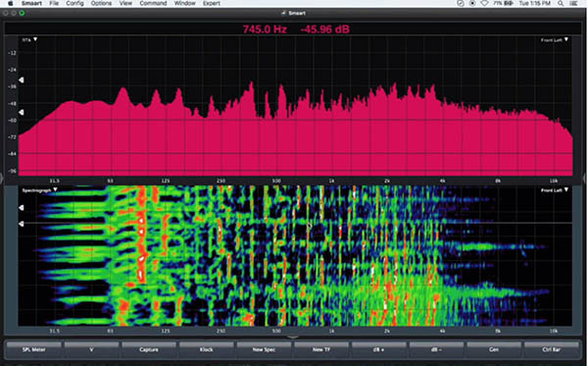Open the Config menu
The width and height of the screenshot is (588, 366).
click(74, 3)
